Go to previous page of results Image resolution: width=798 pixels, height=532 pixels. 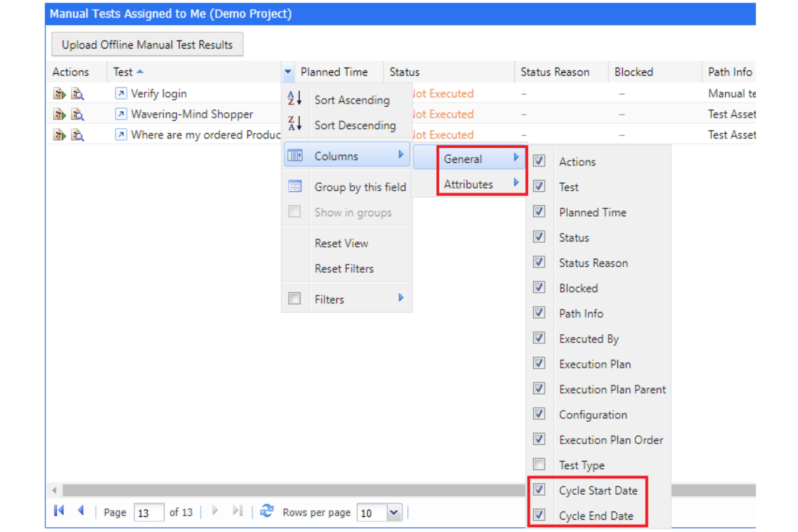coord(81,510)
